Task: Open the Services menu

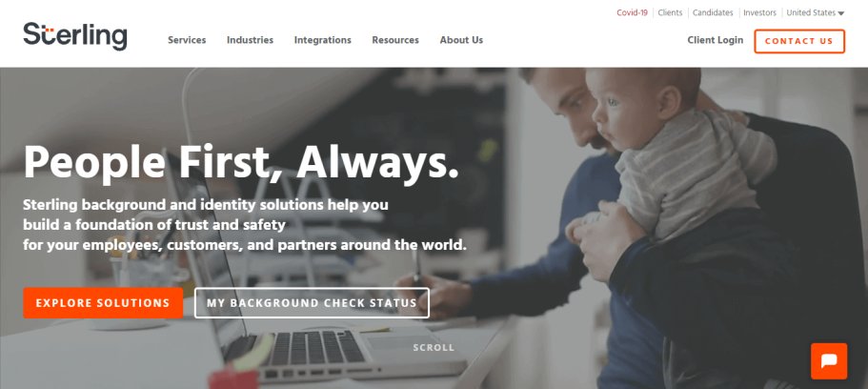Action: (187, 40)
